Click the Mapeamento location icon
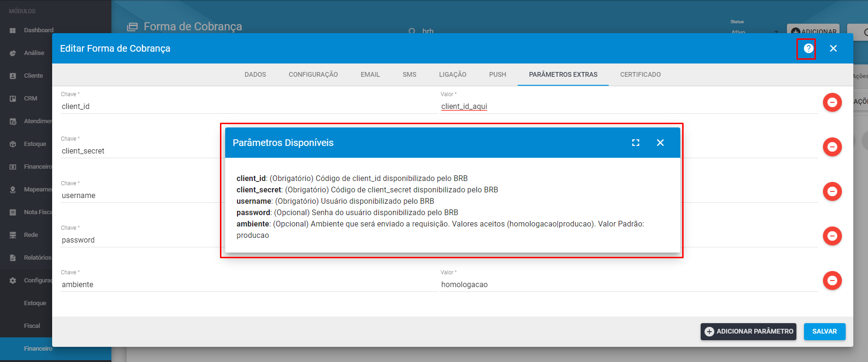868x362 pixels. pyautogui.click(x=13, y=190)
